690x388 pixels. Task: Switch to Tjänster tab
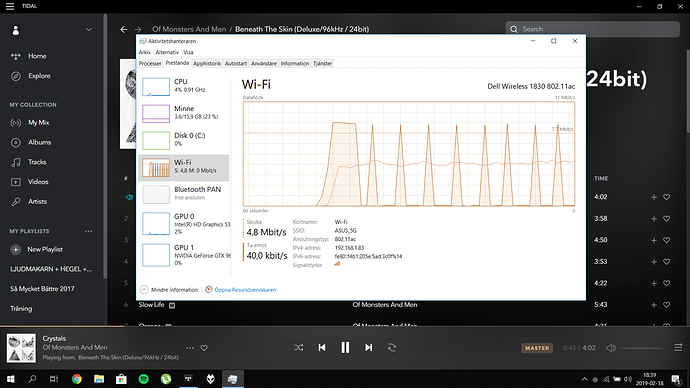[x=323, y=63]
